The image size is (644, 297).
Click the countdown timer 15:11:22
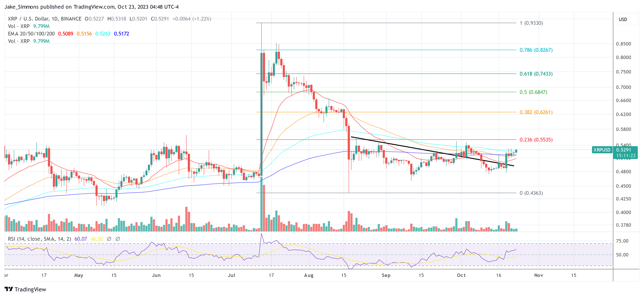point(626,156)
